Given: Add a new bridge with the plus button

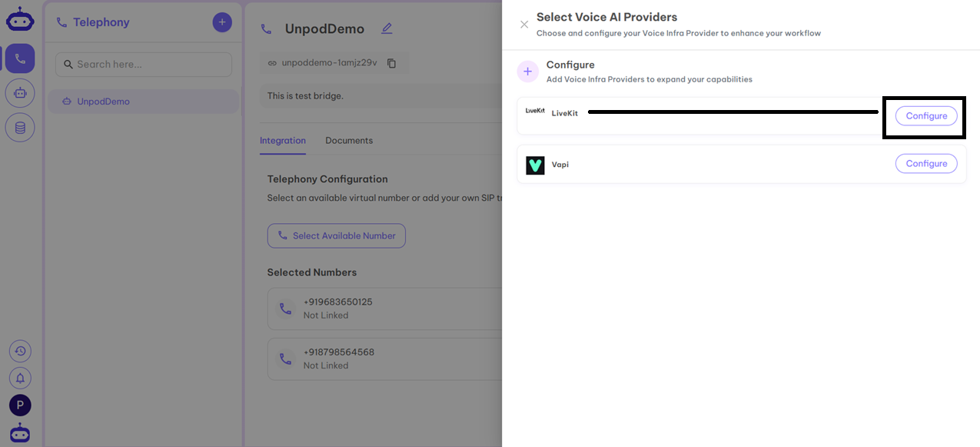Looking at the screenshot, I should click(x=221, y=22).
